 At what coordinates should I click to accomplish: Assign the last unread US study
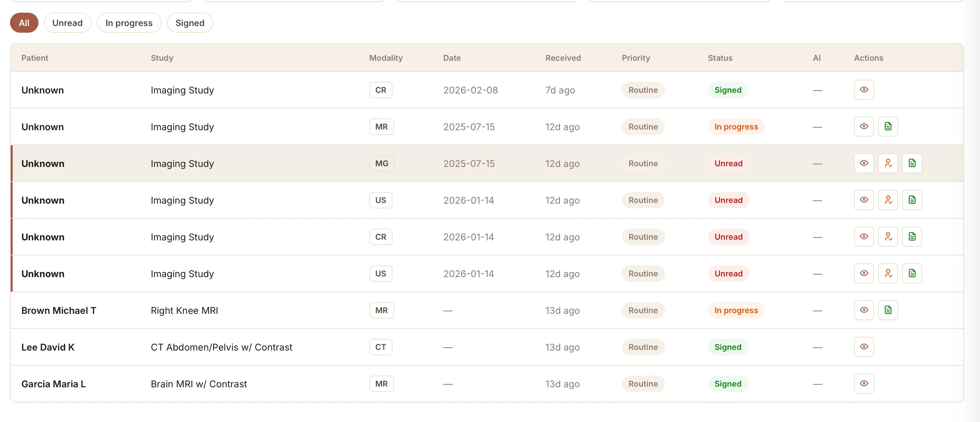pos(888,273)
